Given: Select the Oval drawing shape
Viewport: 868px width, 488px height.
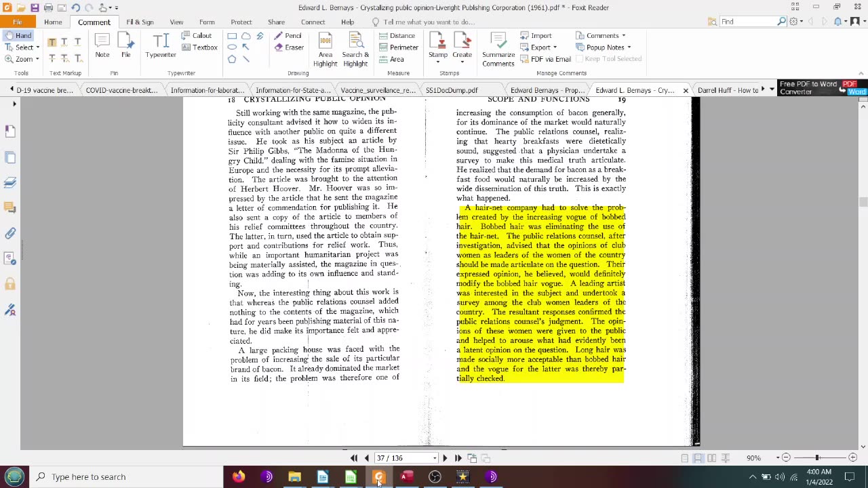Looking at the screenshot, I should click(x=232, y=47).
